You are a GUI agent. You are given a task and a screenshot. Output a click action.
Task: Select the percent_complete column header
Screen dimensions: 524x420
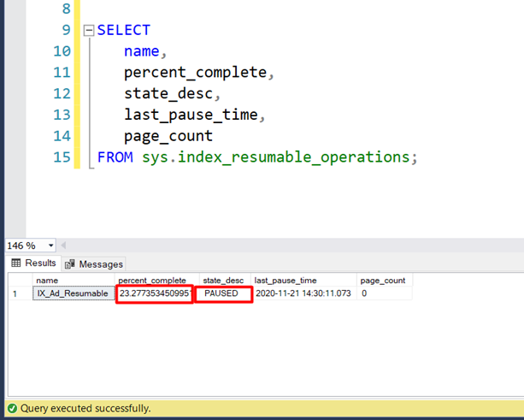click(157, 281)
